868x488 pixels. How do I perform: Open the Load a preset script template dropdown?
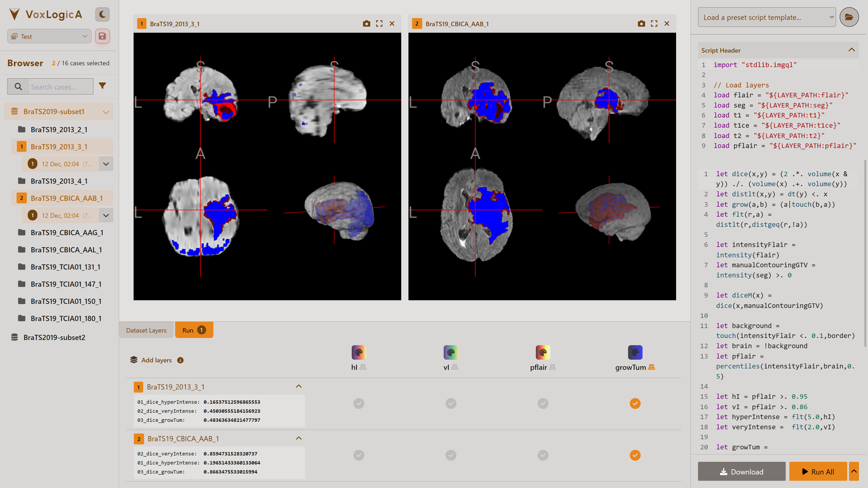767,17
